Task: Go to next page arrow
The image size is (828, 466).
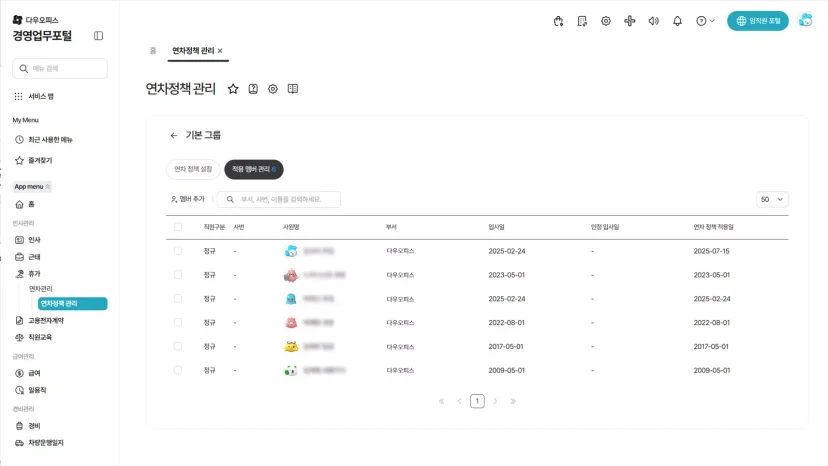Action: point(495,402)
